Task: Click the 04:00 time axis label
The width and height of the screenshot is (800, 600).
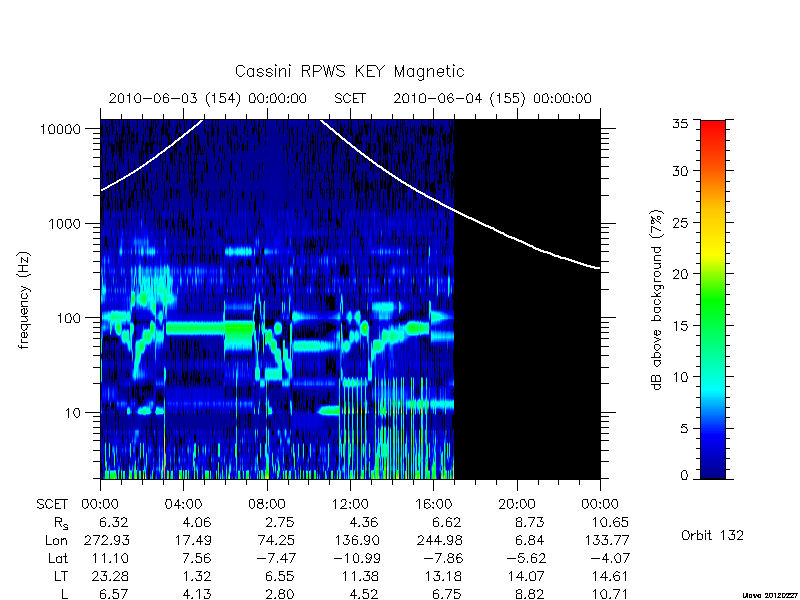Action: click(x=183, y=505)
